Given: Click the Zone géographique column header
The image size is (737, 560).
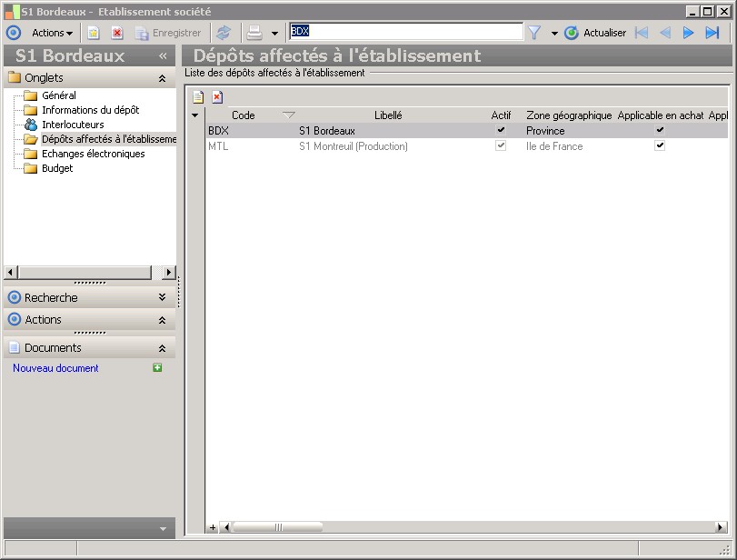Looking at the screenshot, I should (x=569, y=115).
